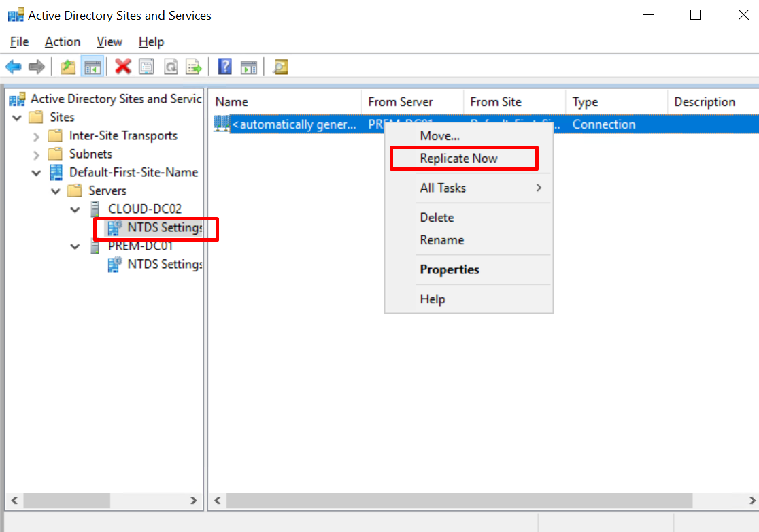
Task: Click the Default-First-Site-Name site icon
Action: tap(56, 172)
